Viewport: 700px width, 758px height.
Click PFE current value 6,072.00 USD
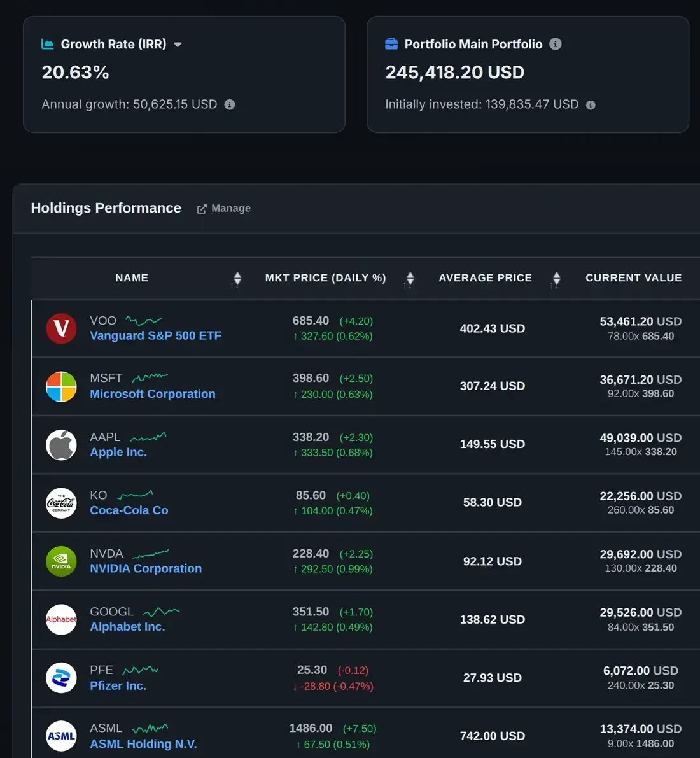[641, 671]
